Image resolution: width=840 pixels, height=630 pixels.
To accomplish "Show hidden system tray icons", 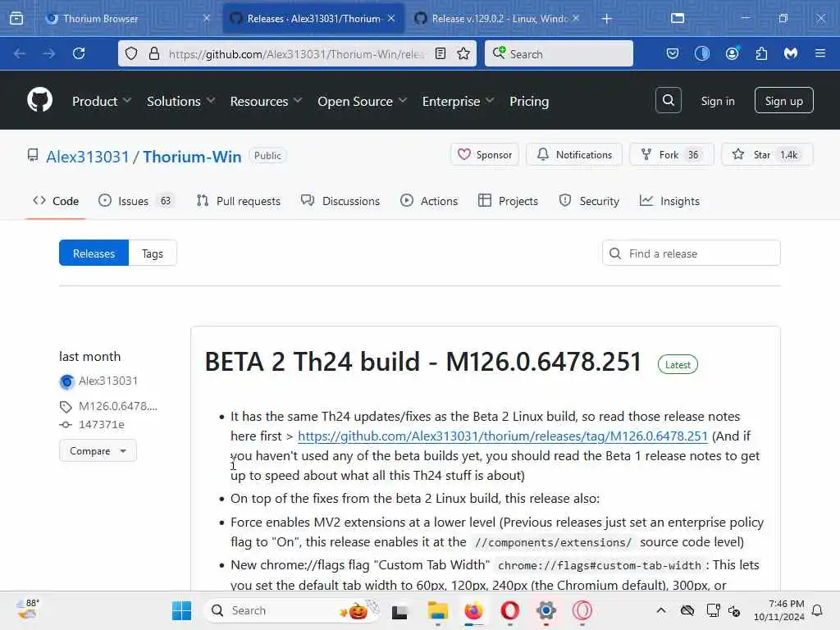I will [x=661, y=610].
